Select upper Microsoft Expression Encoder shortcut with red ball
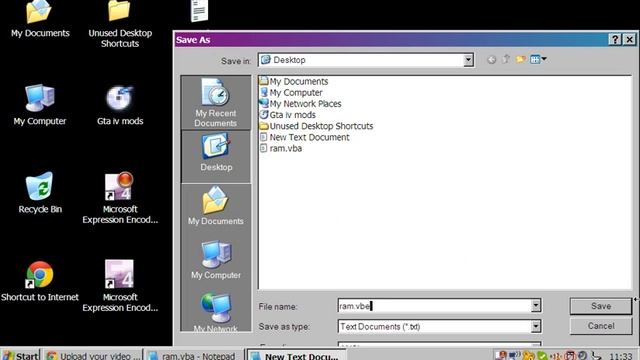 [120, 198]
